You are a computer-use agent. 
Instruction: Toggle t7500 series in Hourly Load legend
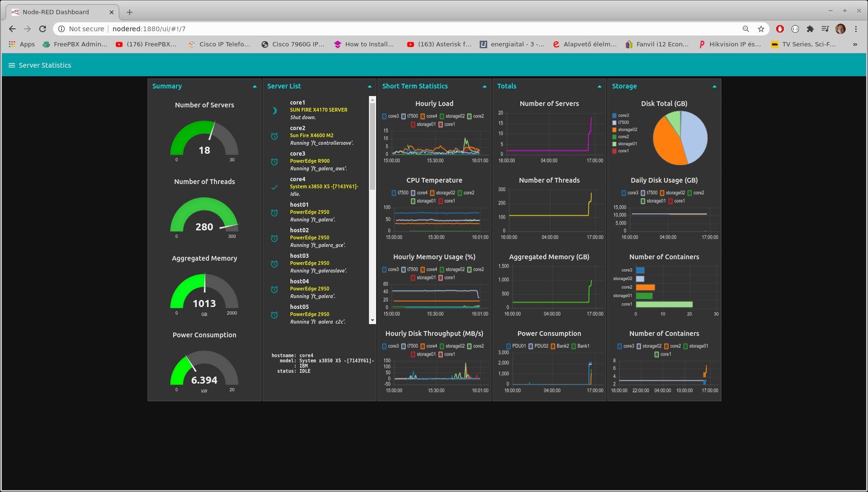coord(410,116)
